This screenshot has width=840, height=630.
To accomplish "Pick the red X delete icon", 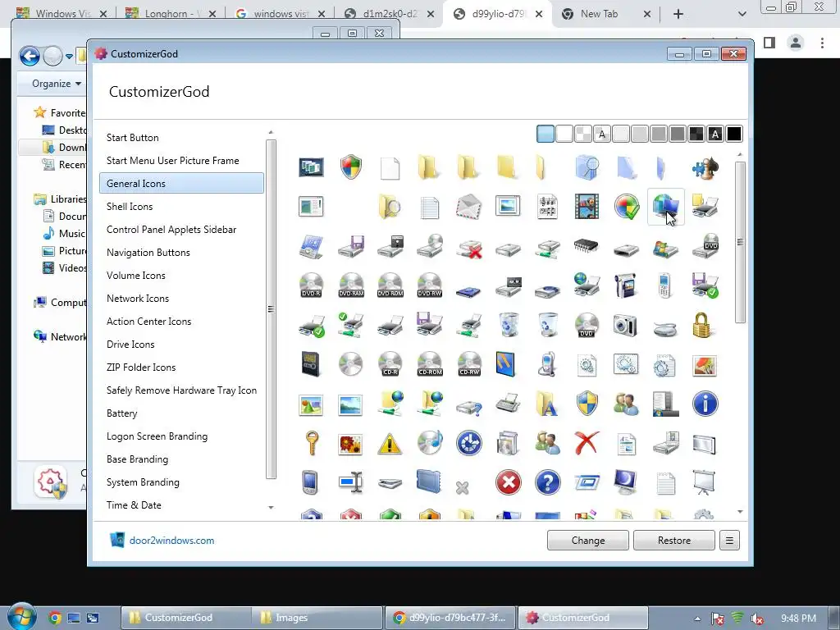I will click(587, 442).
